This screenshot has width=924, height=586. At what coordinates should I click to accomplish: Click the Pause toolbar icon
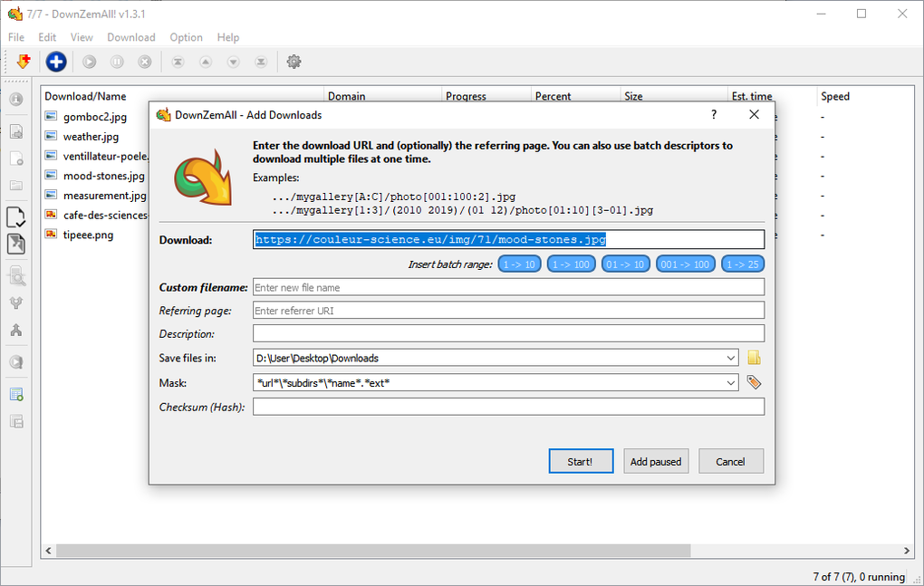tap(117, 62)
